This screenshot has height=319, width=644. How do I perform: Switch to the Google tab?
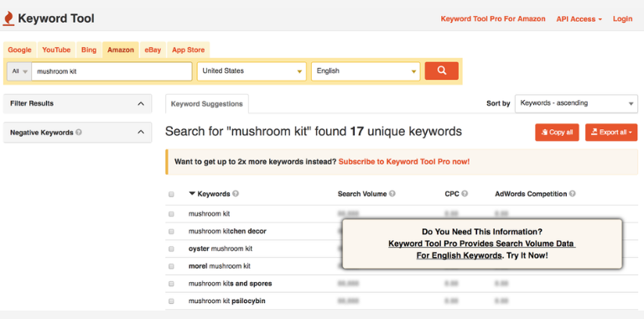click(20, 50)
